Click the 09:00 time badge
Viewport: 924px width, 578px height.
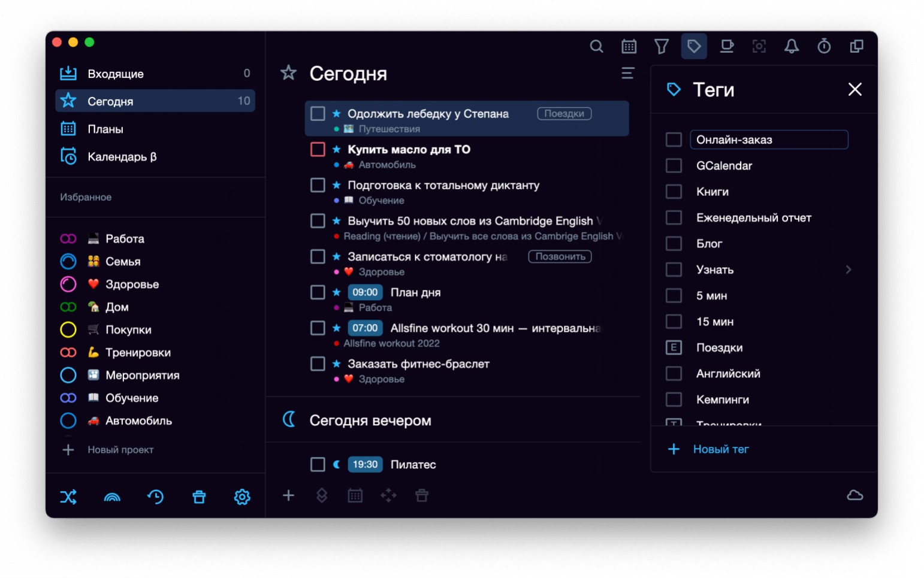pyautogui.click(x=365, y=292)
